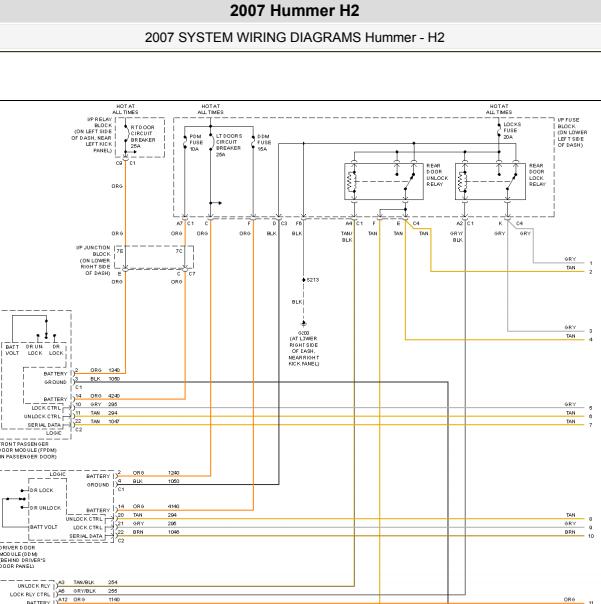Click continuation number 2 on the TAN wire
This screenshot has height=604, width=601.
(591, 272)
